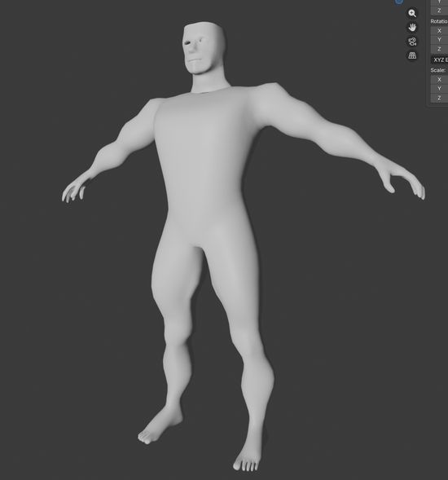This screenshot has width=448, height=480.
Task: Toggle the camera view icon
Action: [412, 42]
